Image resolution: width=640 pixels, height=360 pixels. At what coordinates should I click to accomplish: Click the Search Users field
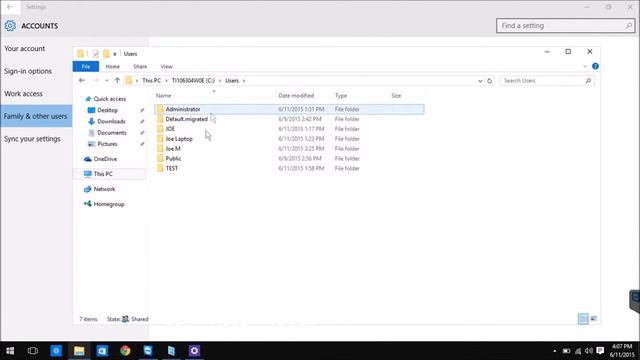(x=547, y=81)
